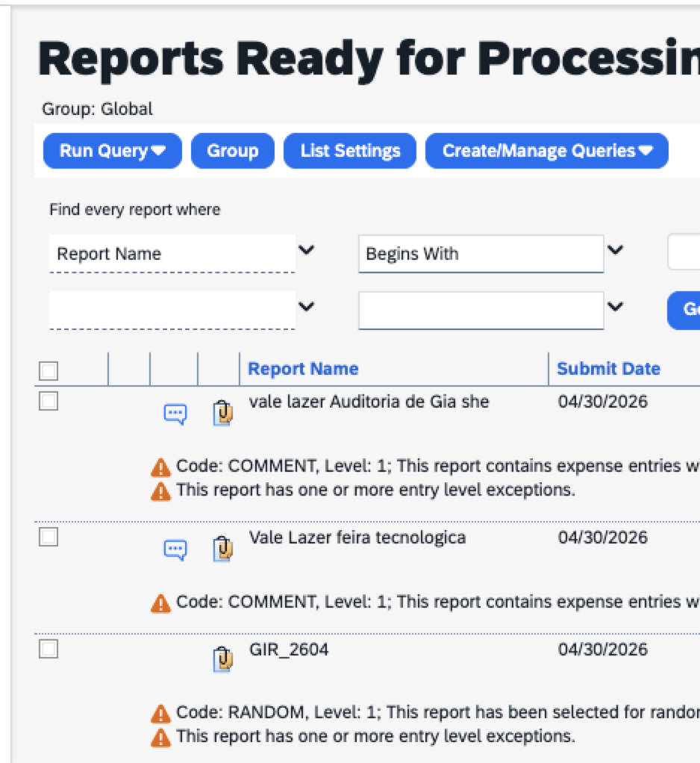Check the box for Vale Lazer feira tecnologica
This screenshot has height=763, width=700.
(49, 538)
